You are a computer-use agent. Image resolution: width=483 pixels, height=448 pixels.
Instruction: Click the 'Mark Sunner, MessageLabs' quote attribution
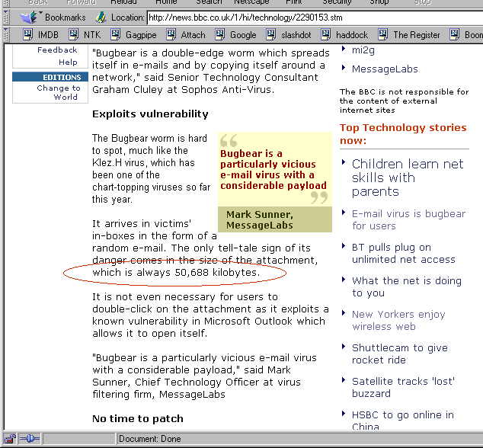point(260,219)
